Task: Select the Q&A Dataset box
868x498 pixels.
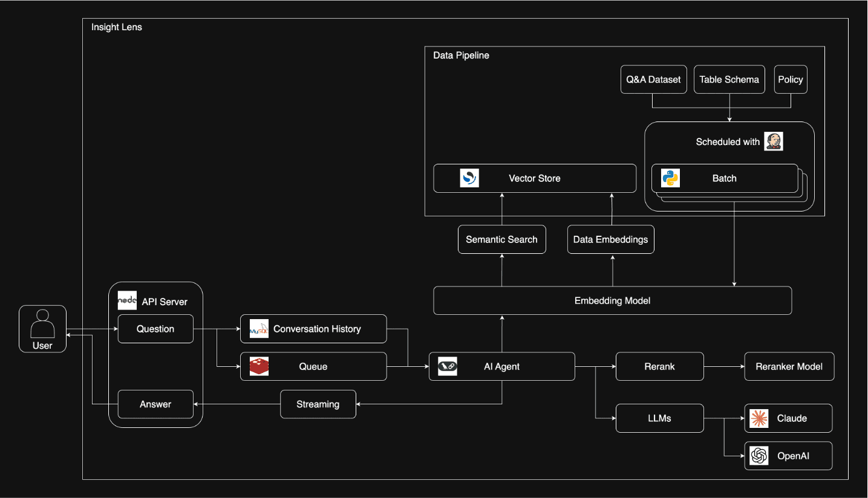Action: (x=653, y=80)
